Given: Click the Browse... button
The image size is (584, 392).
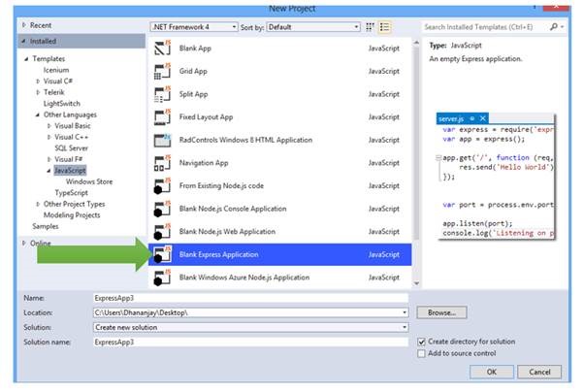Looking at the screenshot, I should pos(442,312).
